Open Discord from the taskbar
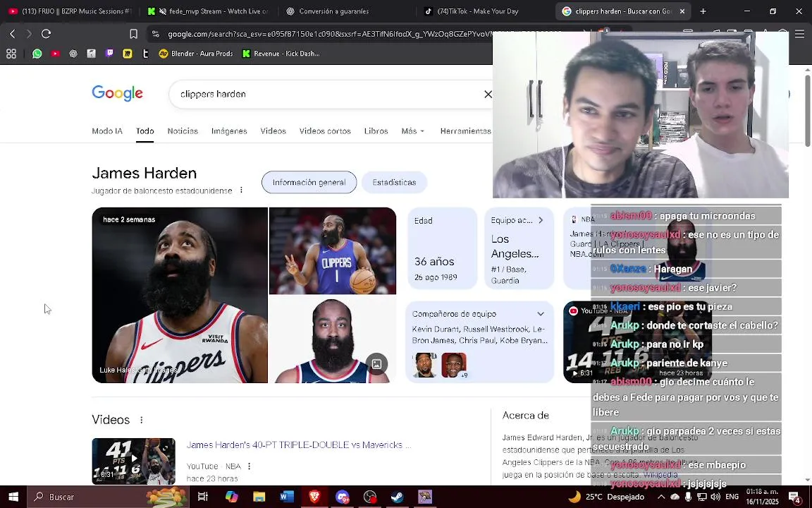The height and width of the screenshot is (508, 812). coord(342,497)
